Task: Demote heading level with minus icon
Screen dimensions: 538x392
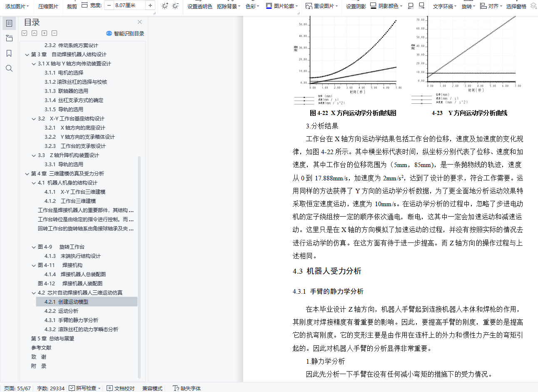Action: point(55,33)
